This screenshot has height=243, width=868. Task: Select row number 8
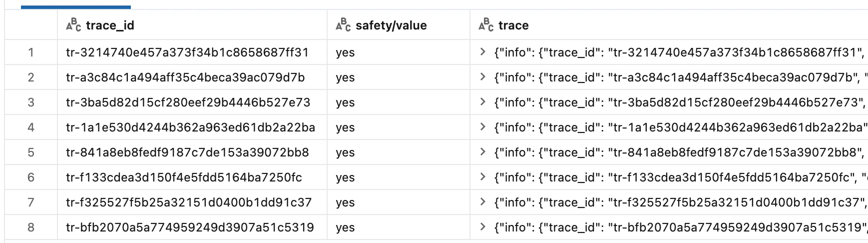[x=31, y=227]
